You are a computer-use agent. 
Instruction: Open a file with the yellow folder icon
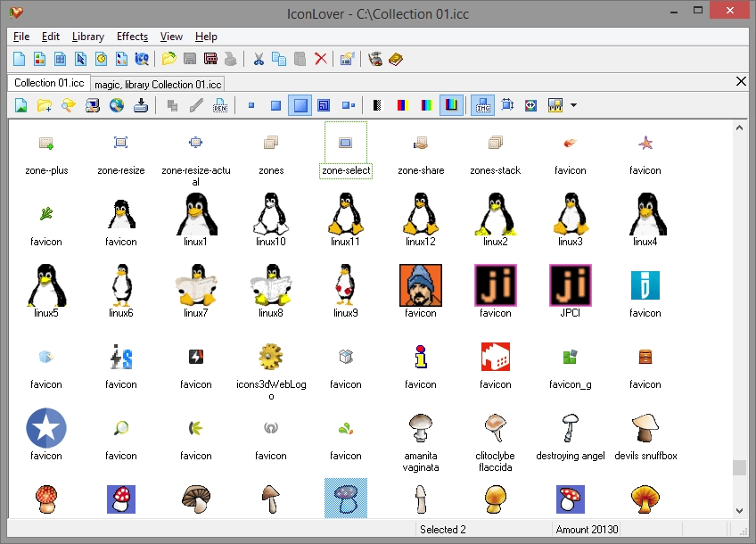(169, 60)
